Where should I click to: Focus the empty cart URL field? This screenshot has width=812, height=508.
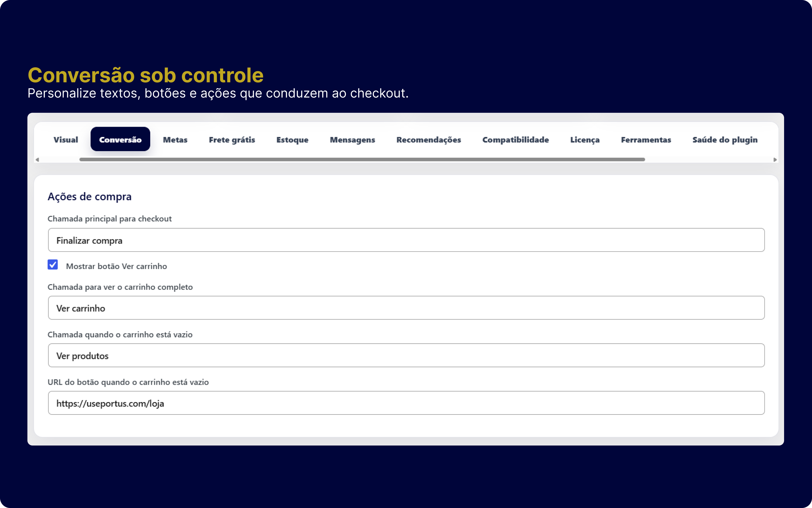(406, 403)
